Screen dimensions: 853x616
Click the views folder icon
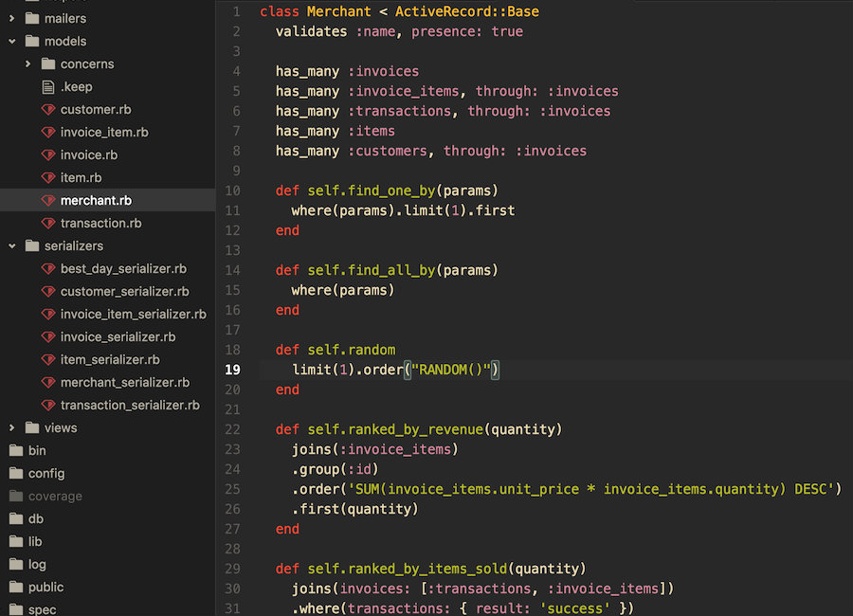32,427
